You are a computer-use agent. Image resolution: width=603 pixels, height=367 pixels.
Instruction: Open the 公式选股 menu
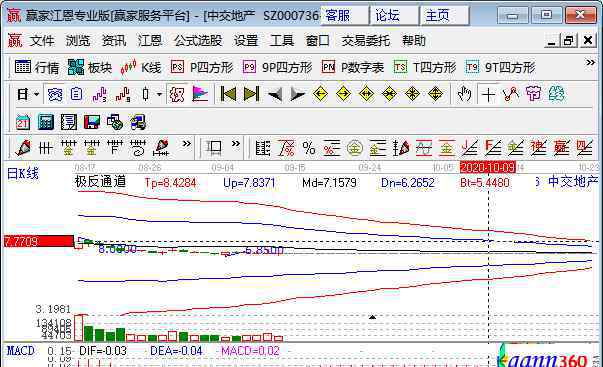click(198, 40)
